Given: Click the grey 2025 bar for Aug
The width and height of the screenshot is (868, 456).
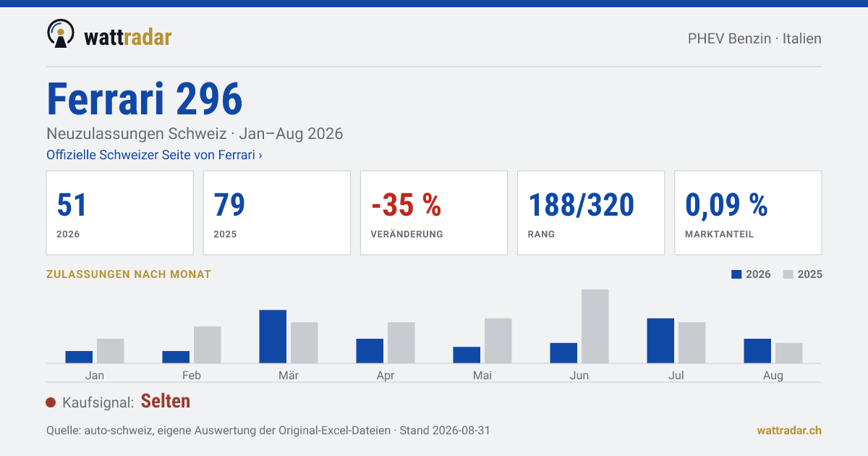Looking at the screenshot, I should [789, 352].
